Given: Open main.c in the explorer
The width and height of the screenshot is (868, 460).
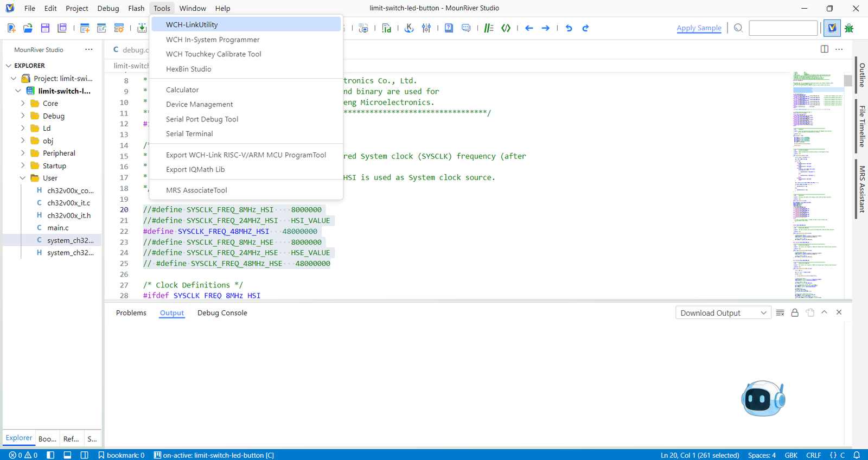Looking at the screenshot, I should (x=58, y=228).
